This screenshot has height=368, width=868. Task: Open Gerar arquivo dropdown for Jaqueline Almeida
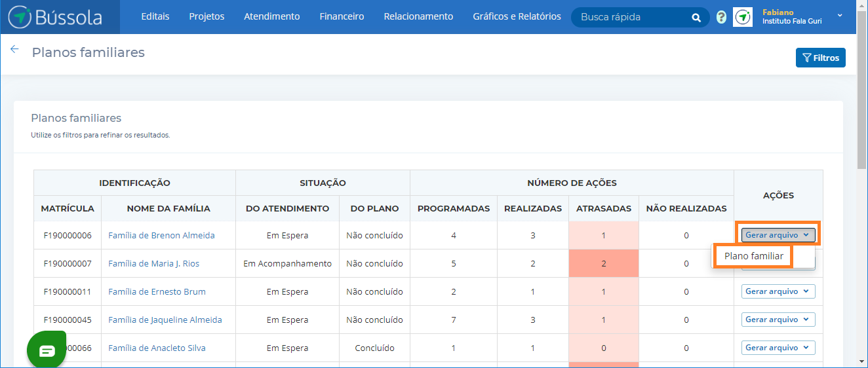pos(778,320)
